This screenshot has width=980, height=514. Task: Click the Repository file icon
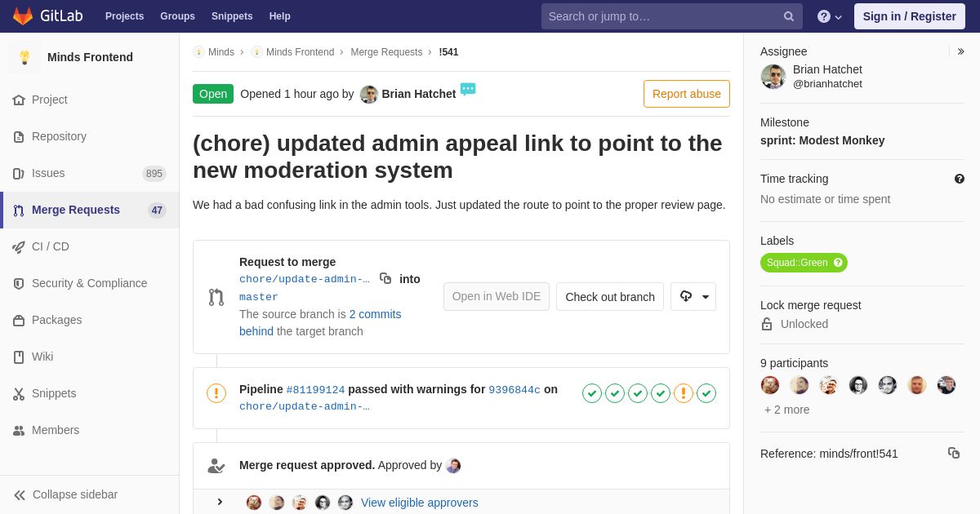(x=19, y=136)
